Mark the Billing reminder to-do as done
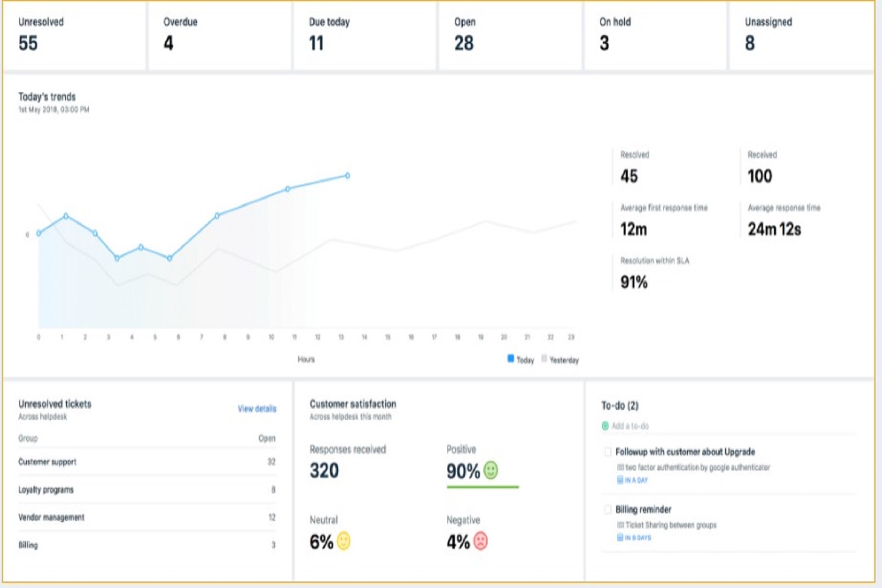This screenshot has height=588, width=882. pos(607,509)
